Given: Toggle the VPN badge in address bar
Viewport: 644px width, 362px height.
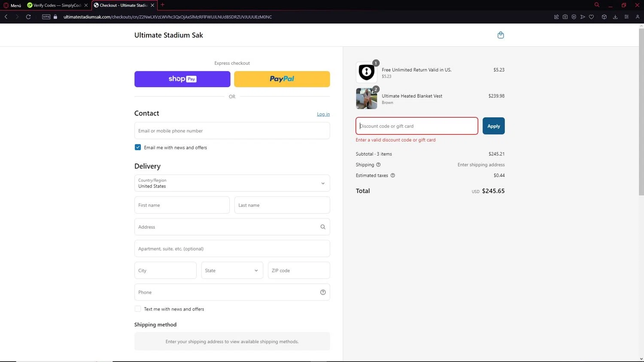Looking at the screenshot, I should [46, 17].
